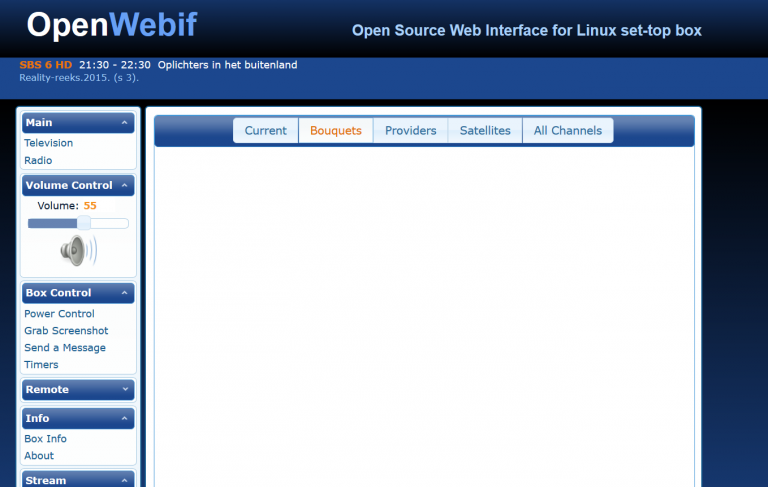Click the OpenWebif logo

coord(110,27)
